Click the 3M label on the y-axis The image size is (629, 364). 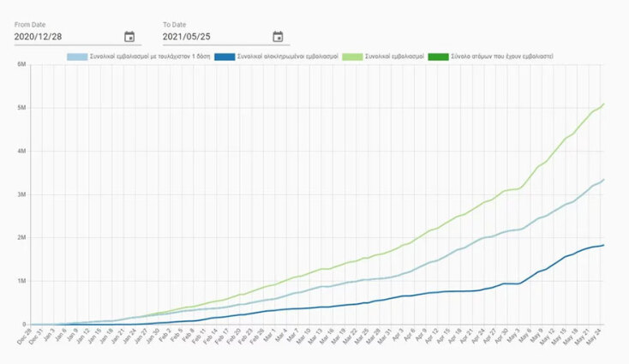[20, 194]
